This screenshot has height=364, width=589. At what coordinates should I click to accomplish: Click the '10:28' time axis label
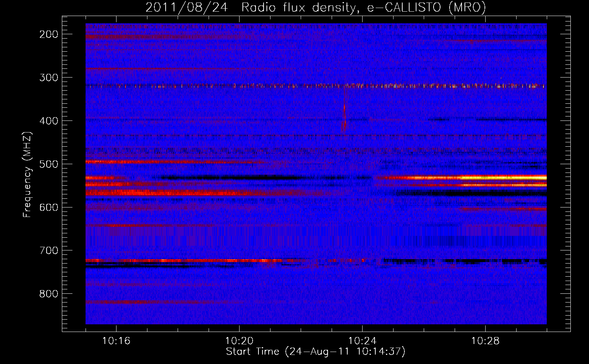tap(485, 341)
